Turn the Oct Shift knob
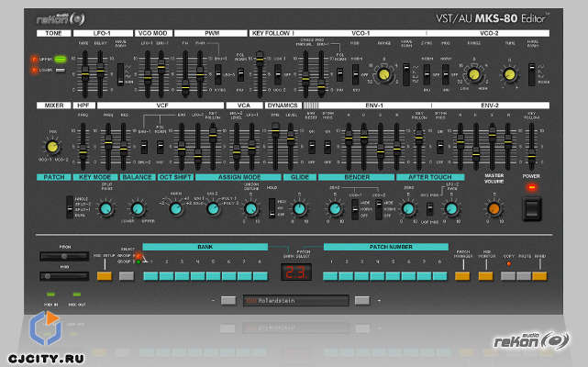The height and width of the screenshot is (367, 588). pos(175,208)
